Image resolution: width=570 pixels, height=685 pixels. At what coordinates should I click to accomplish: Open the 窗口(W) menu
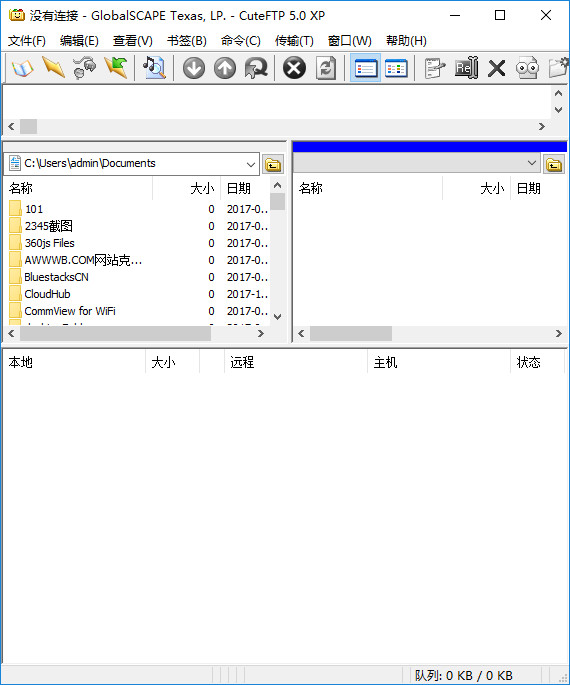[350, 41]
